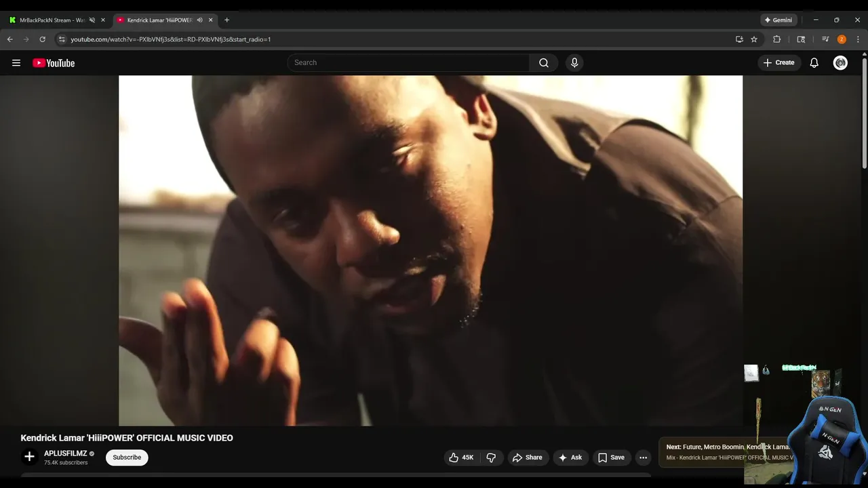Screen dimensions: 868x488
Task: Ask about this video
Action: tap(570, 457)
